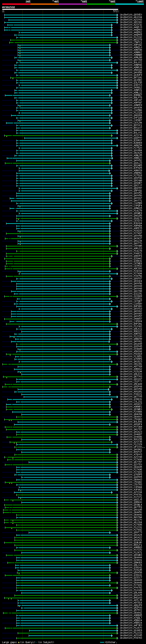Image resolution: width=146 pixels, height=644 pixels.
Task: Open hit UniRef100_A8JCU4
Action: (x=131, y=17)
